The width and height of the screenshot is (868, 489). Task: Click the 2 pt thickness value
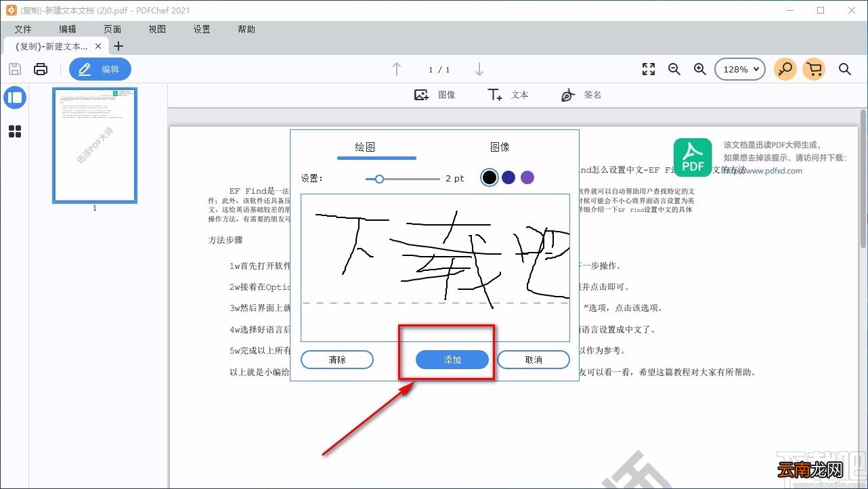[x=455, y=179]
